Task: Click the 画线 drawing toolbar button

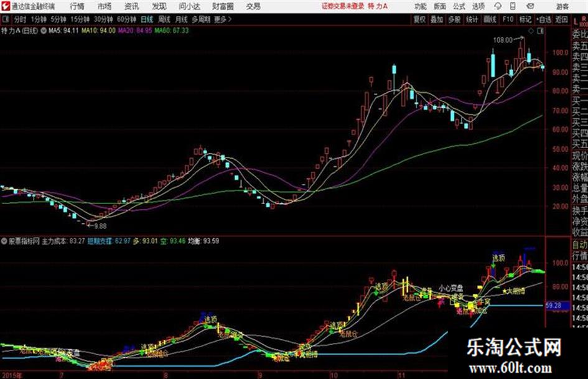Action: coord(490,19)
